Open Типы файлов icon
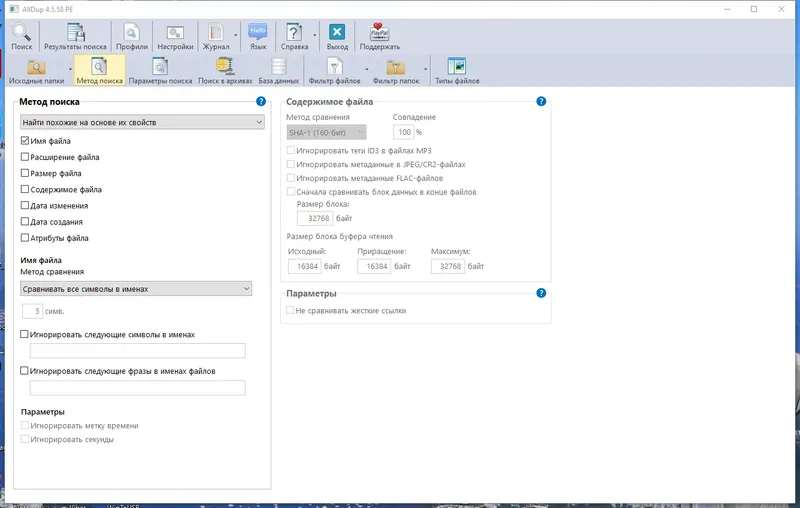This screenshot has height=508, width=800. click(457, 70)
